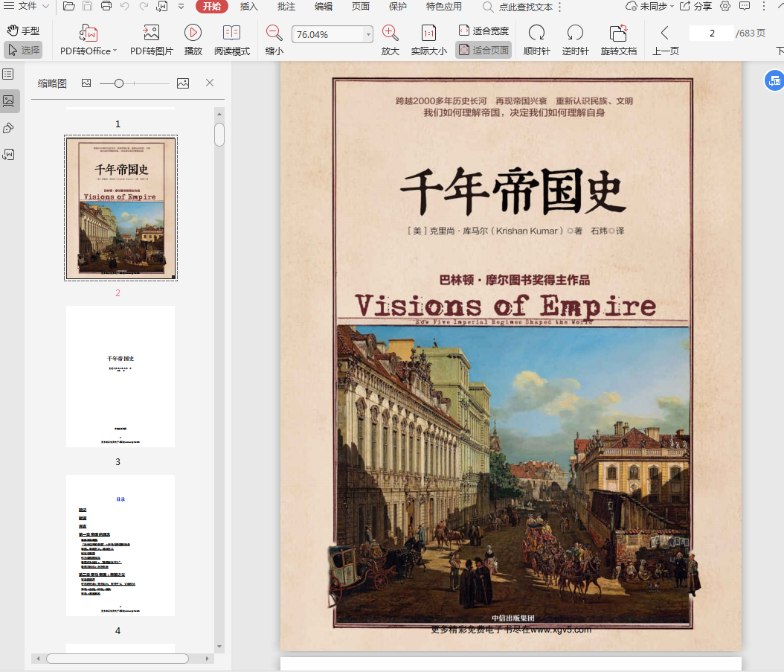784x672 pixels.
Task: Click the PDF转图片 icon
Action: (151, 33)
